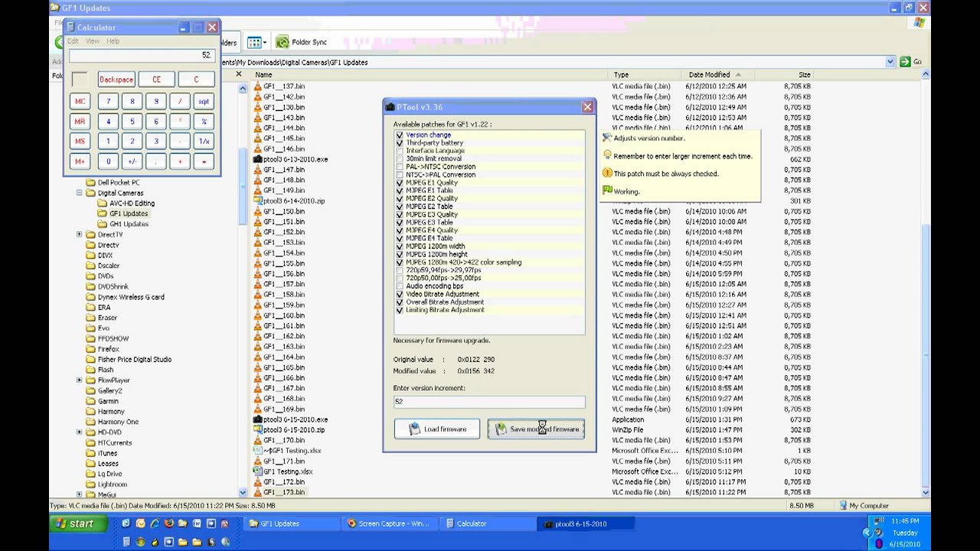Click the warning icon in yellow tooltip
The width and height of the screenshot is (980, 551).
click(x=607, y=174)
